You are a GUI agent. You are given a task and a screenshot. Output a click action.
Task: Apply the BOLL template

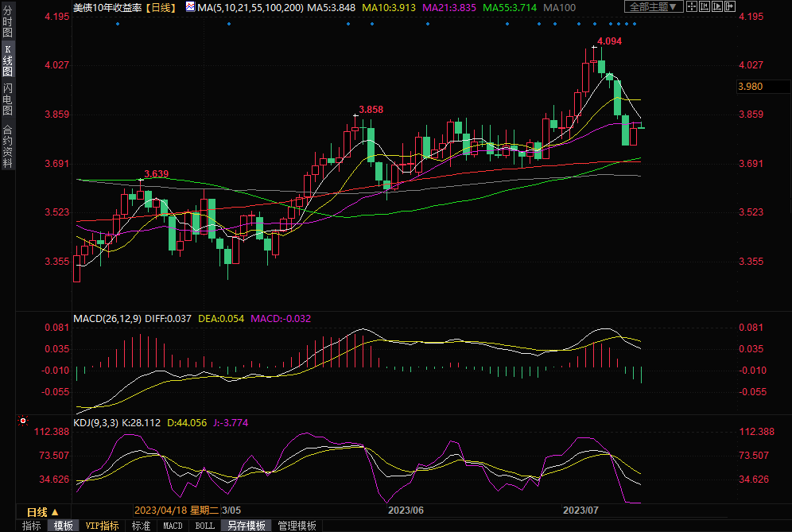click(x=204, y=526)
